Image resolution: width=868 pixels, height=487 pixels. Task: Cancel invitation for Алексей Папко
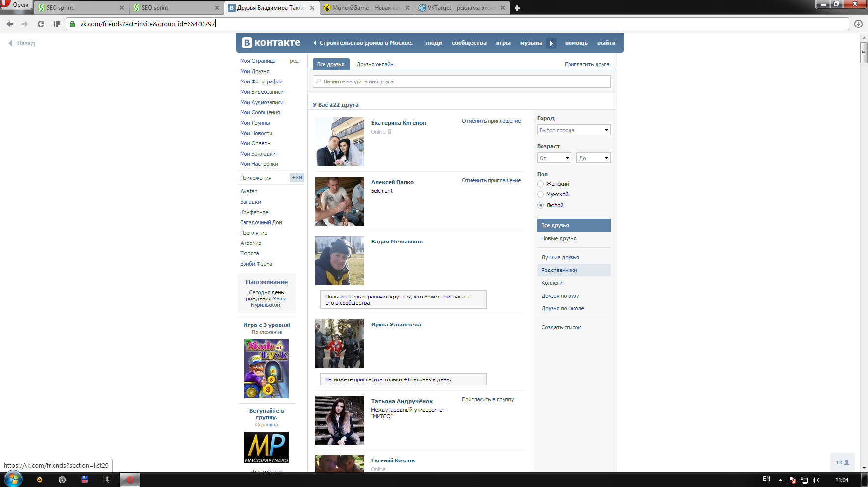pyautogui.click(x=491, y=180)
